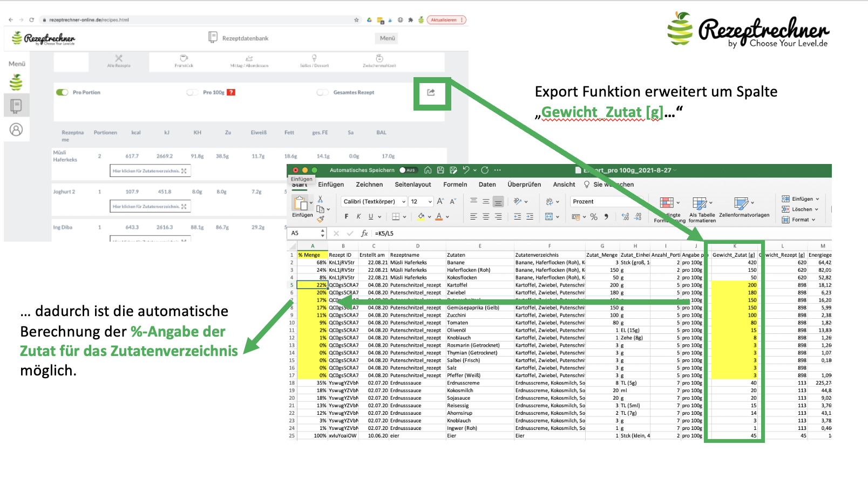Apply percent number format icon
This screenshot has width=868, height=479.
[594, 216]
